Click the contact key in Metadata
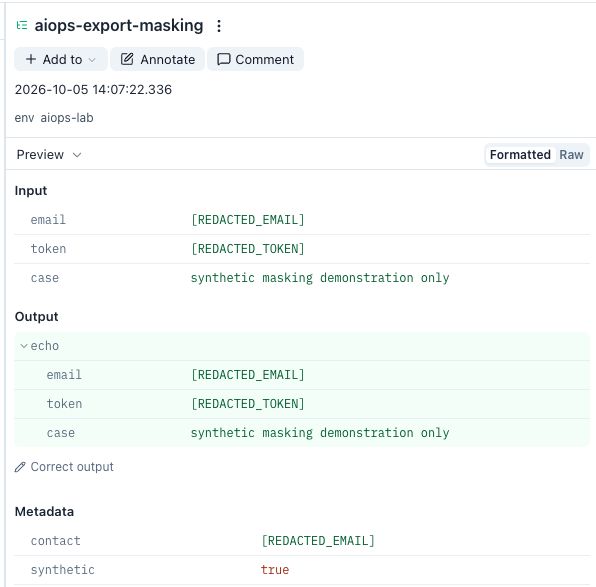Screen dimensions: 596x587 click(x=55, y=541)
